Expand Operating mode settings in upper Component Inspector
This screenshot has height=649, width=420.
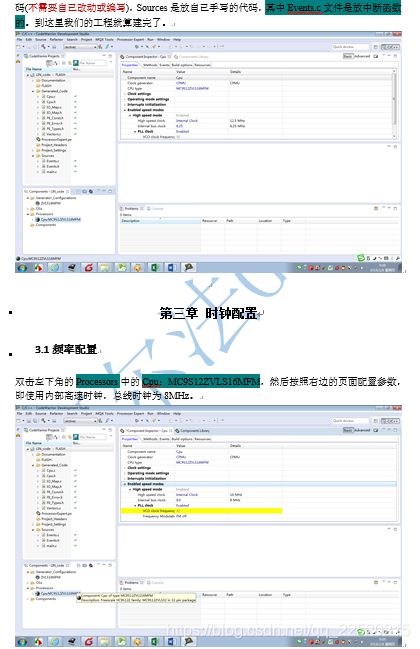(125, 99)
